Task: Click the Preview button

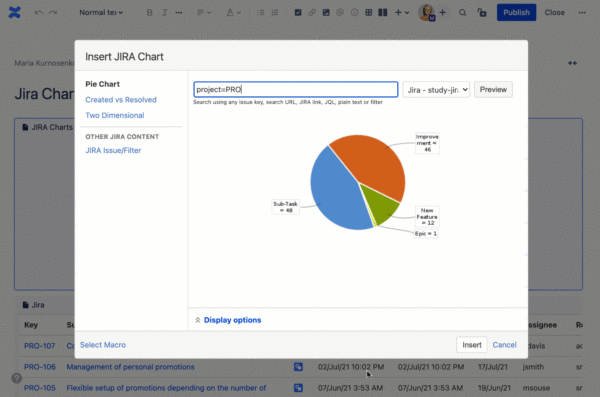Action: [x=493, y=89]
